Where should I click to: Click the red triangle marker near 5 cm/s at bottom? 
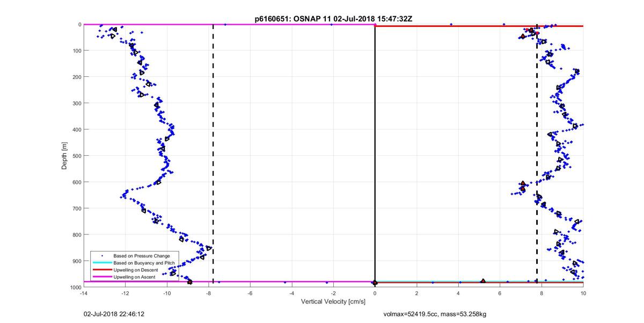pyautogui.click(x=483, y=281)
